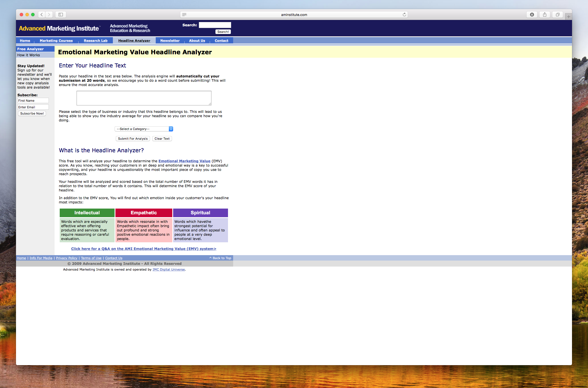Click the '2009 Advanced Marketing Institute' copyright text
This screenshot has height=388, width=588.
[x=125, y=264]
